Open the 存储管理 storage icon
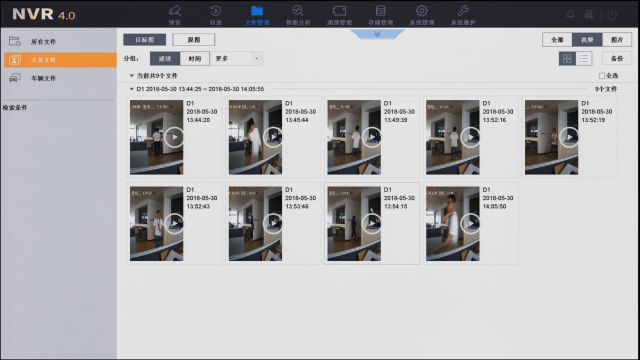Image resolution: width=640 pixels, height=360 pixels. click(x=380, y=10)
